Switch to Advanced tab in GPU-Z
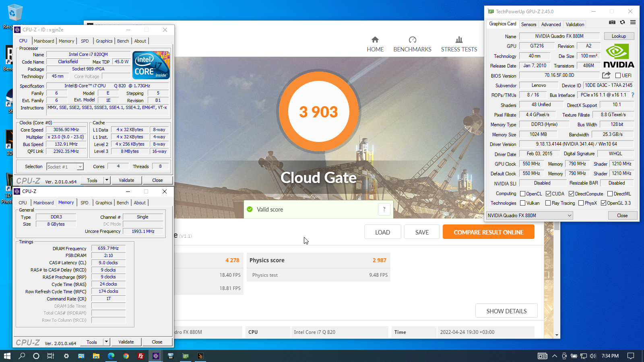Viewport: 644px width, 362px height. (x=551, y=25)
